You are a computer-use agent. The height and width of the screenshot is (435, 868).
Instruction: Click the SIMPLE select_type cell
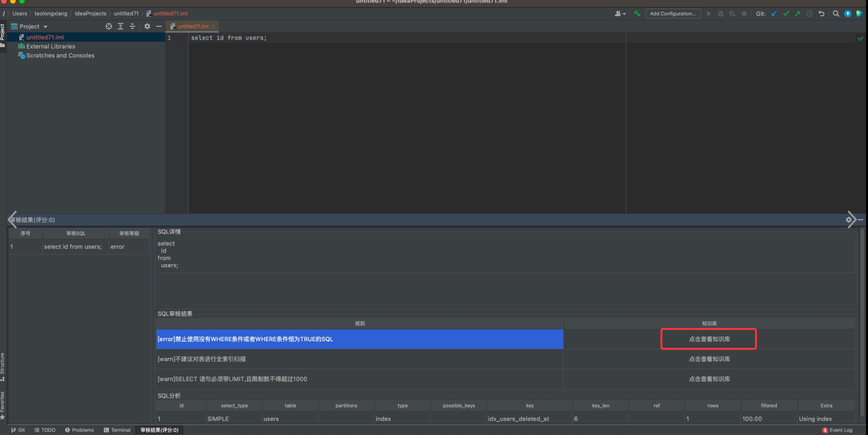pyautogui.click(x=234, y=419)
